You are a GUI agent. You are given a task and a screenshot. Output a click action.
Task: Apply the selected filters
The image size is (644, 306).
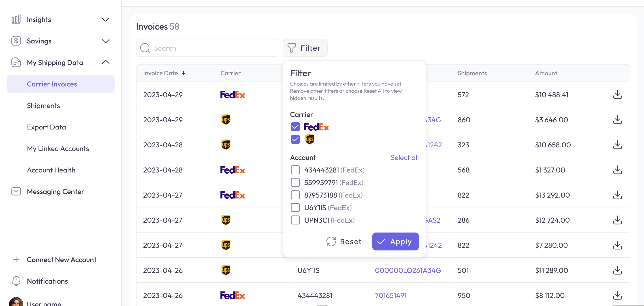point(395,241)
